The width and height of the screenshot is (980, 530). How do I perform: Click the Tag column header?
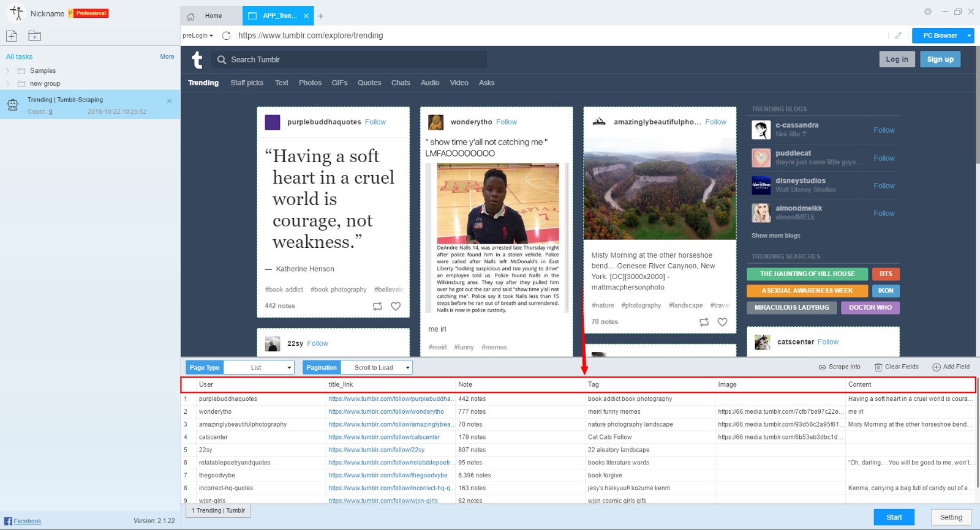[x=649, y=385]
